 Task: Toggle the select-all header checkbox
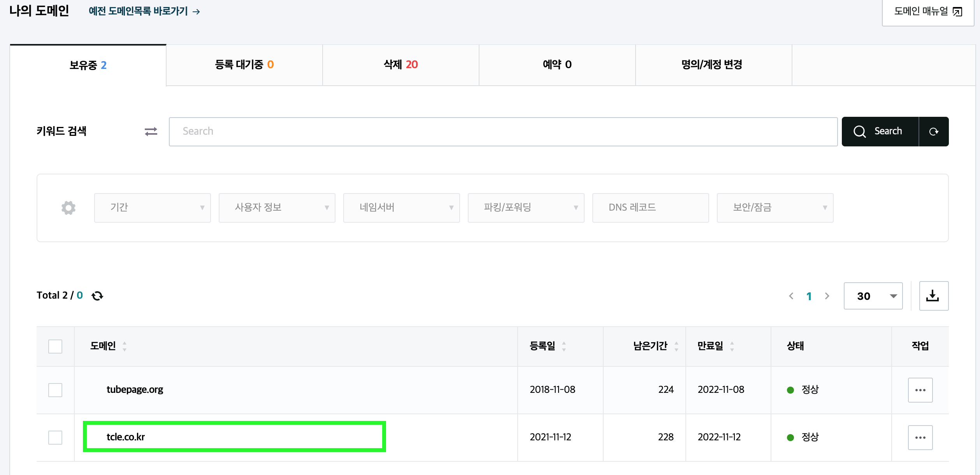tap(55, 347)
